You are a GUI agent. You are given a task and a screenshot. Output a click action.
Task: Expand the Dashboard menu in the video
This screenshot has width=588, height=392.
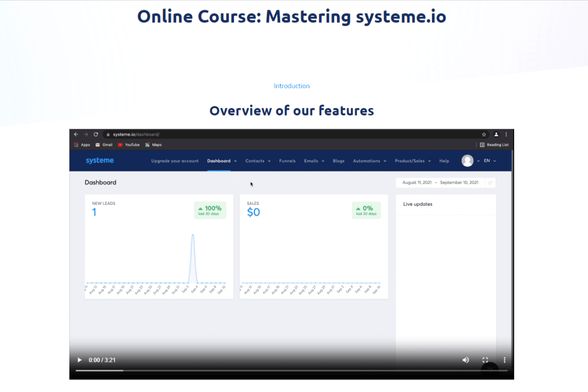pos(222,161)
